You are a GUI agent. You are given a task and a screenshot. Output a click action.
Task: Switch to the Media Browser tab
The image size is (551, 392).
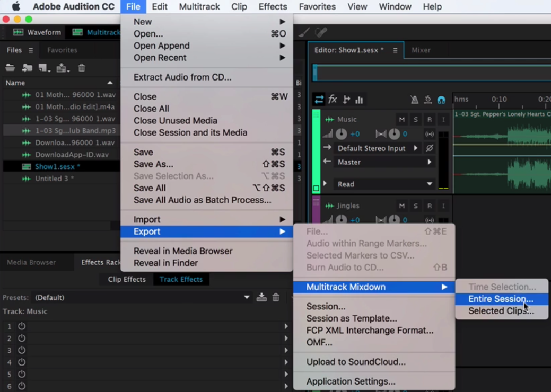tap(31, 262)
